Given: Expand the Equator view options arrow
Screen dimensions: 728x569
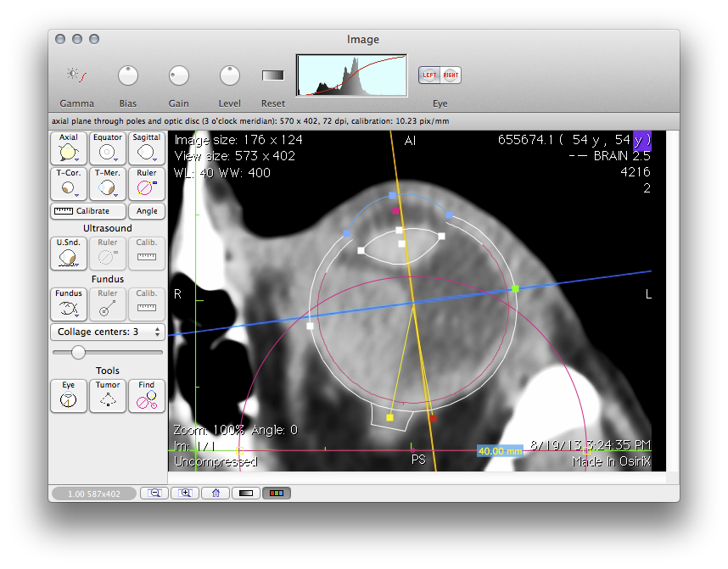Looking at the screenshot, I should coord(117,159).
